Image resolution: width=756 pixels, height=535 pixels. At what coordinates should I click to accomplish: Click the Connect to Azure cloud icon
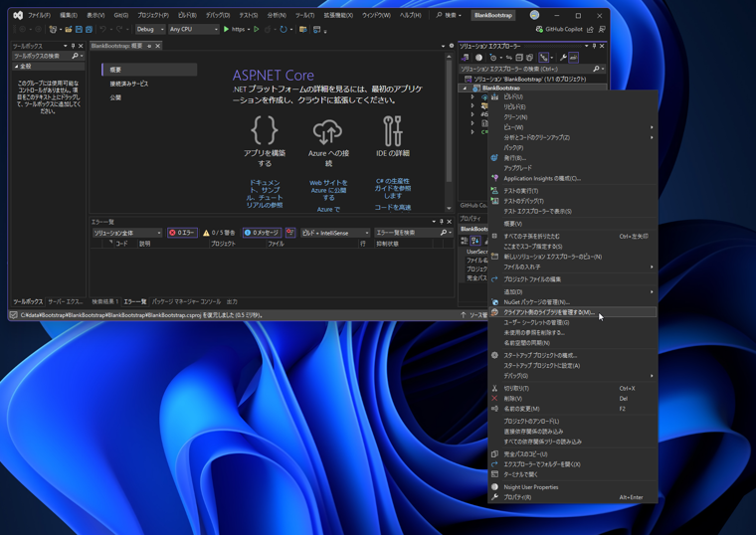(x=328, y=131)
